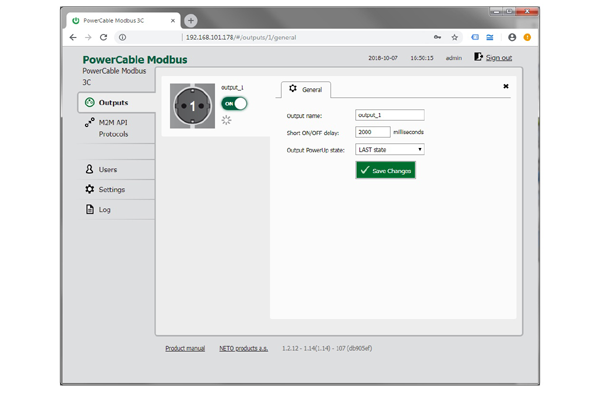The height and width of the screenshot is (400, 600).
Task: Click the Users person icon
Action: (90, 169)
